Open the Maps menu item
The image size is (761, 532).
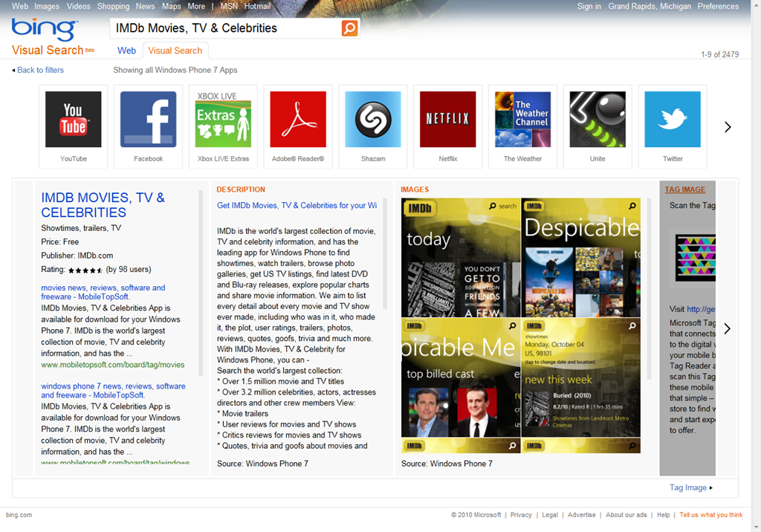(x=172, y=6)
